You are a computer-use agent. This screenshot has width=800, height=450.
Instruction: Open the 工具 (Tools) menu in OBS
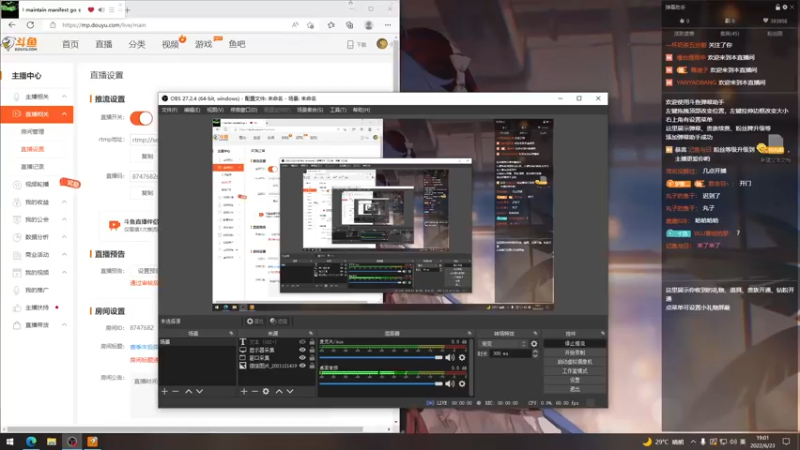click(x=338, y=110)
